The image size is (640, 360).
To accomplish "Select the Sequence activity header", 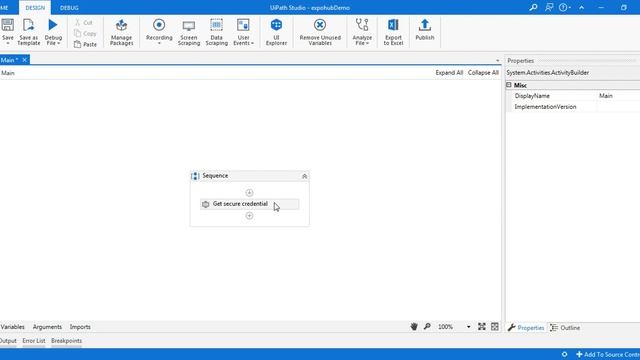I will click(249, 176).
